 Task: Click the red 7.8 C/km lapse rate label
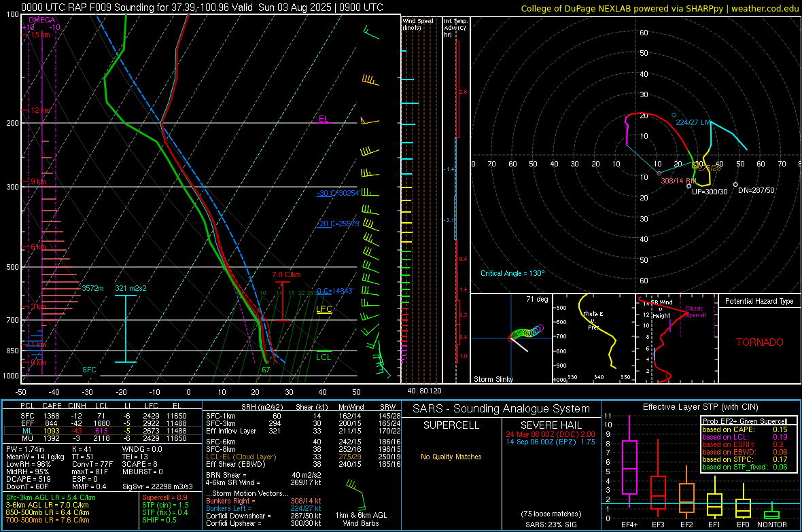point(286,274)
